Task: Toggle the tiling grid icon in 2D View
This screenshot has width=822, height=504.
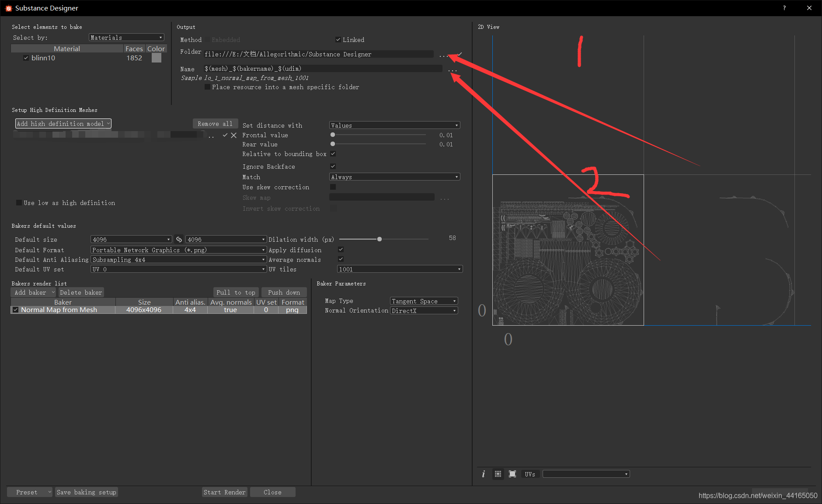Action: pyautogui.click(x=498, y=474)
